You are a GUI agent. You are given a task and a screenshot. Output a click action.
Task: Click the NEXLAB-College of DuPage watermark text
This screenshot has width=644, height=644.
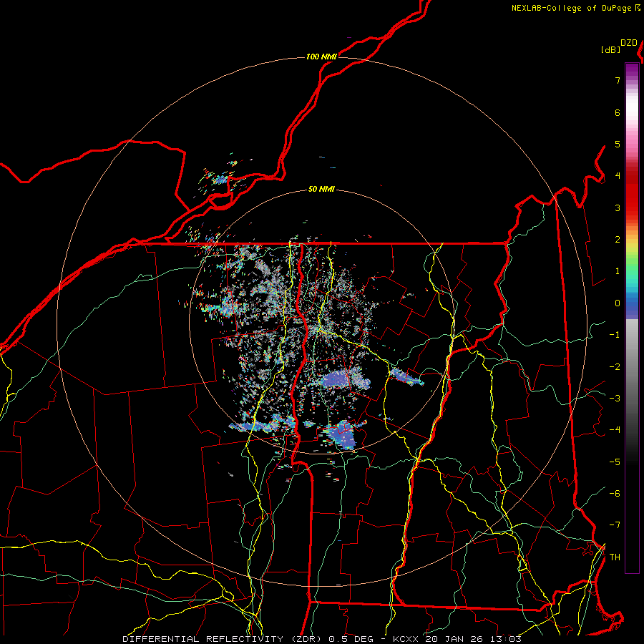coord(572,8)
